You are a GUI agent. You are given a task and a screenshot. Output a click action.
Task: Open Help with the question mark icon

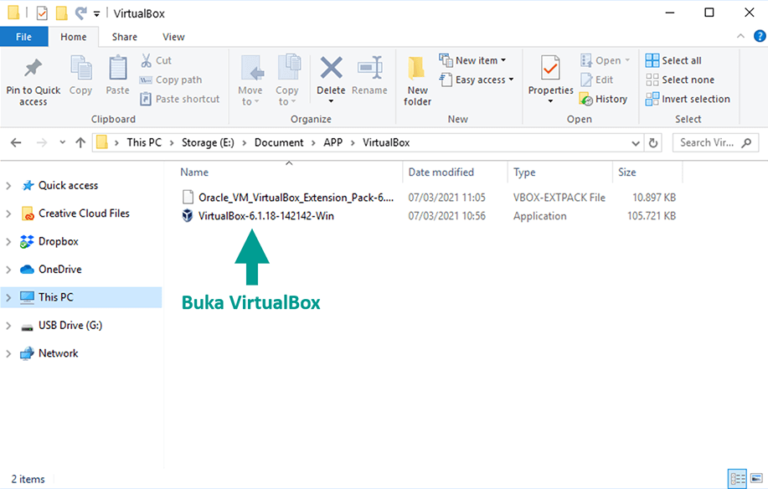point(760,36)
